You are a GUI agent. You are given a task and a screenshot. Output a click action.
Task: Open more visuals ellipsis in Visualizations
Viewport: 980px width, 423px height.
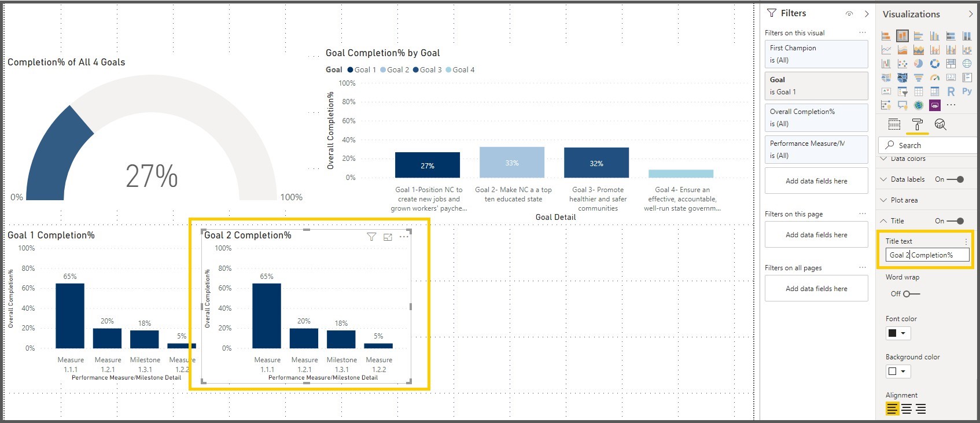(x=951, y=105)
